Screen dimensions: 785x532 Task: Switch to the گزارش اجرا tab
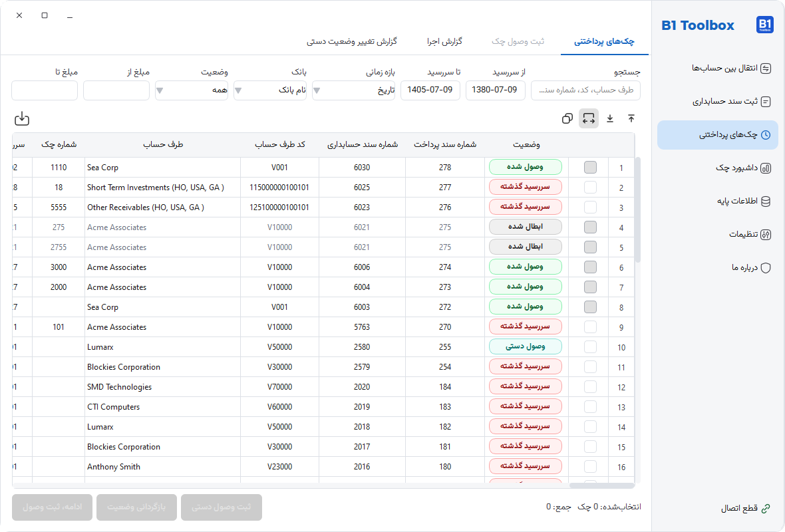click(x=444, y=41)
